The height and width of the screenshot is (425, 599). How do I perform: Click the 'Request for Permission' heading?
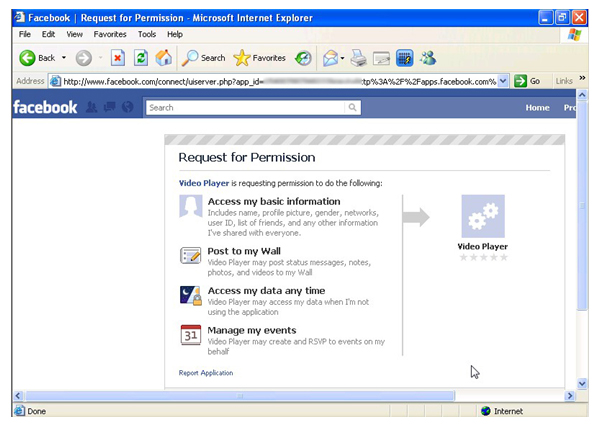point(247,157)
